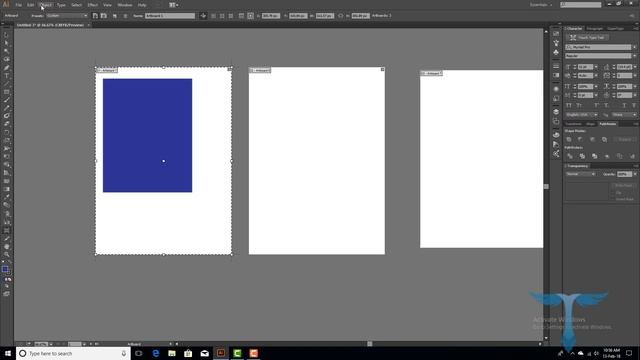Open Artboard Options from the control bar

click(x=241, y=16)
